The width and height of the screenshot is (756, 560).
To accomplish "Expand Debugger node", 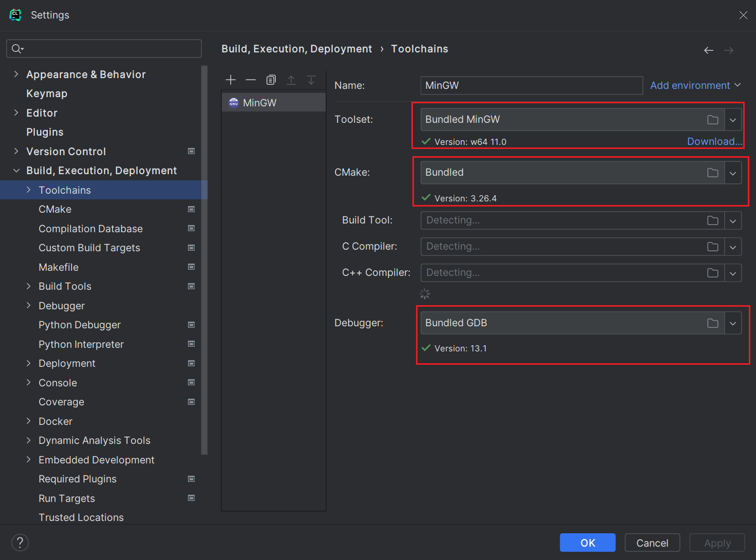I will click(29, 305).
